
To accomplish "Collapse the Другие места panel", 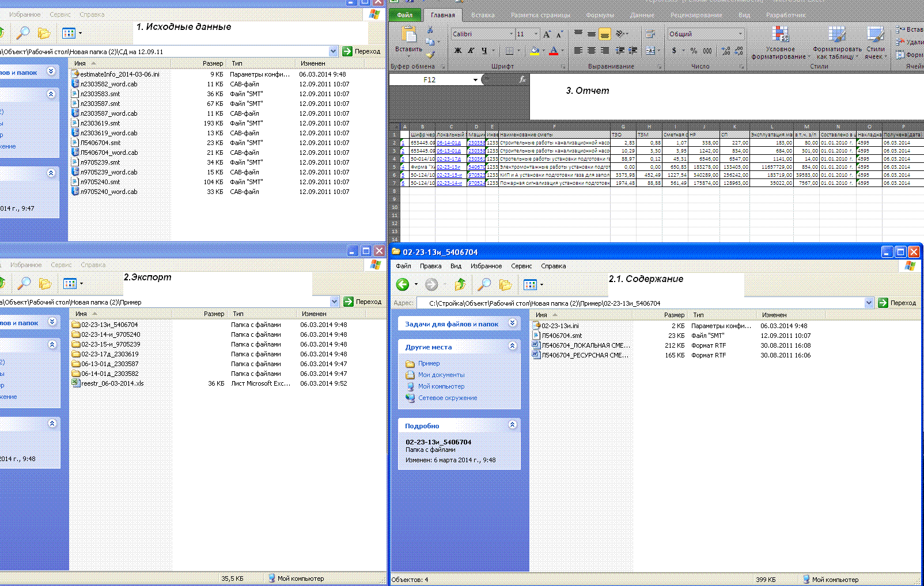I will click(x=512, y=346).
